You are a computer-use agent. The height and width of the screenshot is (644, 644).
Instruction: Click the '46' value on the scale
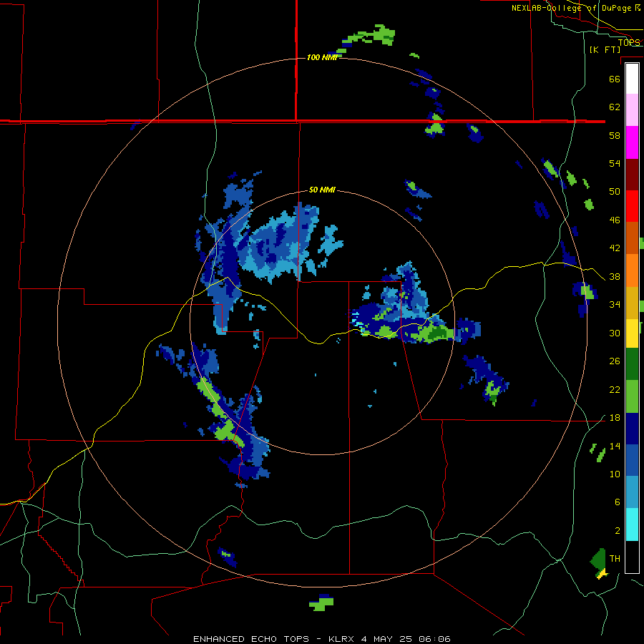point(615,220)
